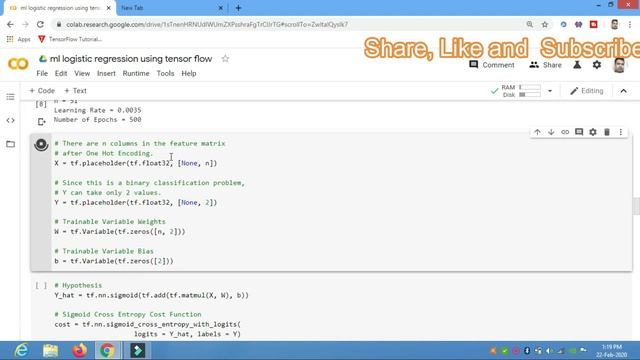640x360 pixels.
Task: Open cell editor settings gear
Action: click(x=593, y=132)
